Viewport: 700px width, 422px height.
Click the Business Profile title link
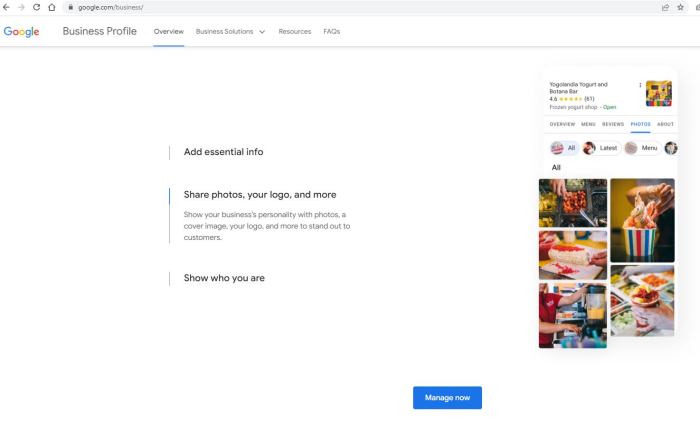point(99,31)
